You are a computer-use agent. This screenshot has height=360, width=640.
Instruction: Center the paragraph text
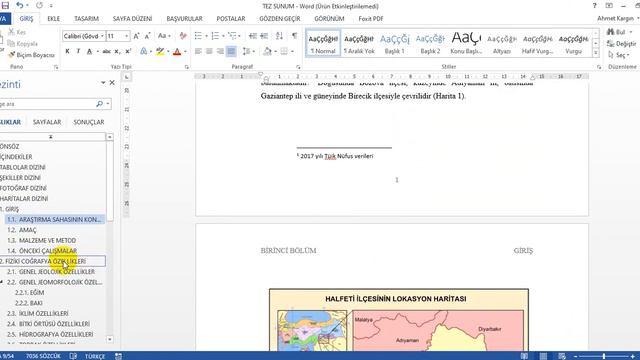pos(209,51)
